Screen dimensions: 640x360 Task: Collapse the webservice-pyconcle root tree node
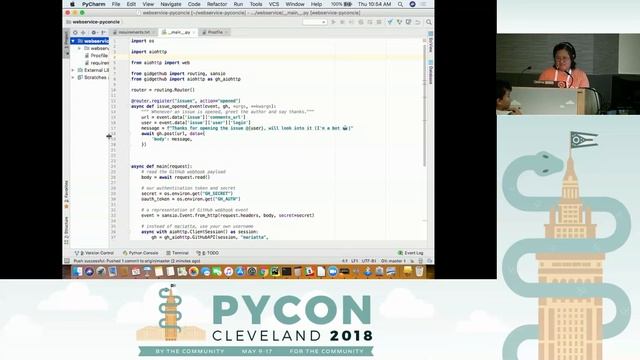73,41
